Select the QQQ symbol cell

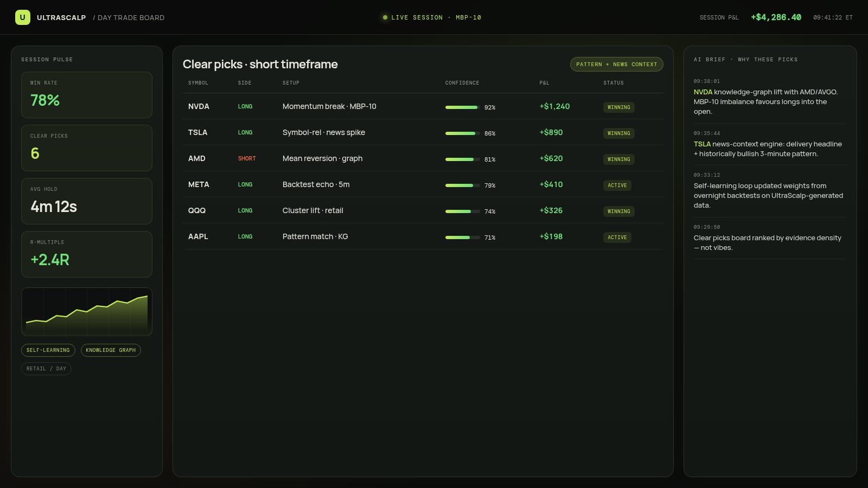click(x=197, y=210)
